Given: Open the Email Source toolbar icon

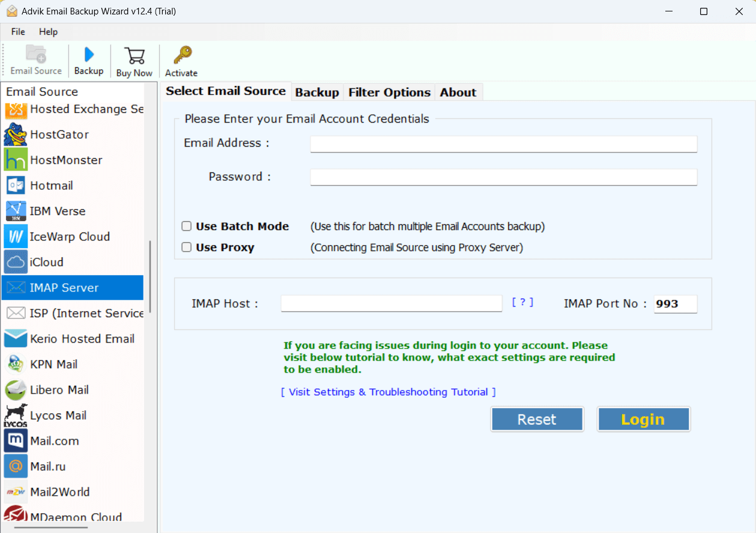Looking at the screenshot, I should point(36,55).
